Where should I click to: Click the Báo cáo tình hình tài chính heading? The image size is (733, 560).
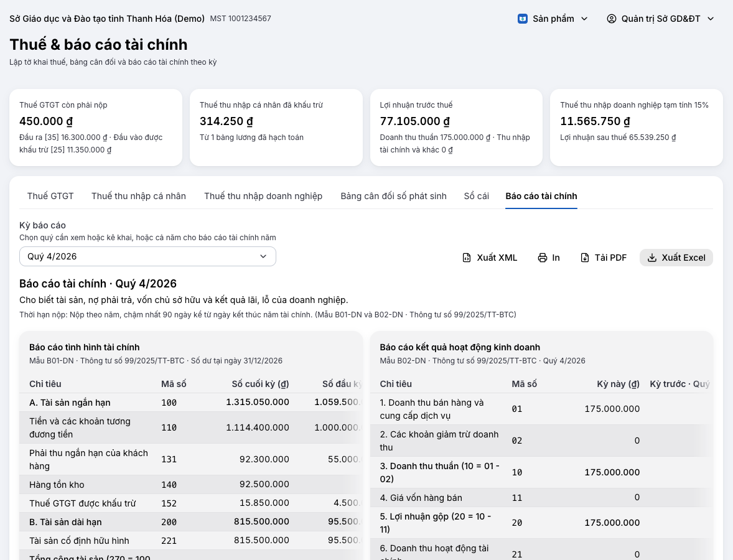(x=84, y=347)
